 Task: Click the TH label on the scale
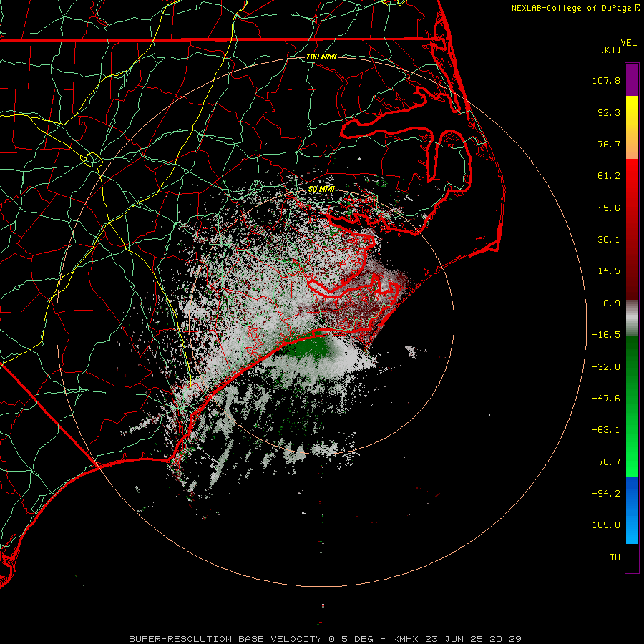[615, 557]
